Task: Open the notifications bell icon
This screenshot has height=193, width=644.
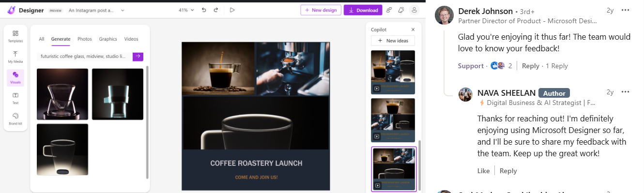Action: click(x=401, y=10)
